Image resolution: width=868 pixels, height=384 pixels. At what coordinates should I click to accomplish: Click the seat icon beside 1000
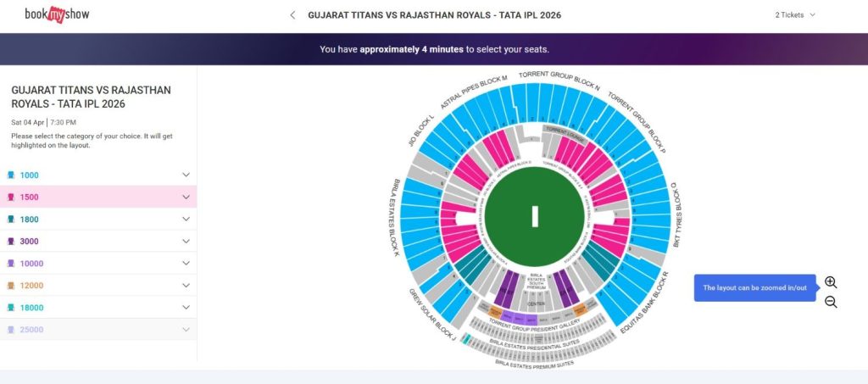point(11,175)
